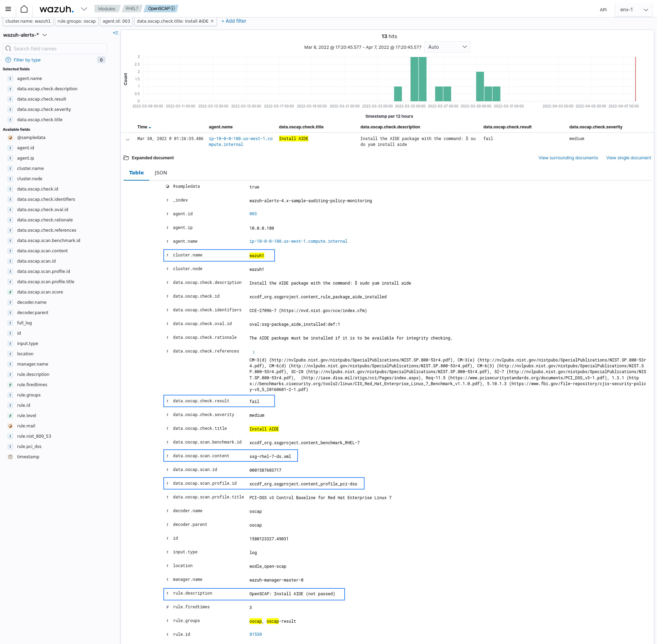Remove the Install AIDE title filter
657x644 pixels.
point(212,21)
